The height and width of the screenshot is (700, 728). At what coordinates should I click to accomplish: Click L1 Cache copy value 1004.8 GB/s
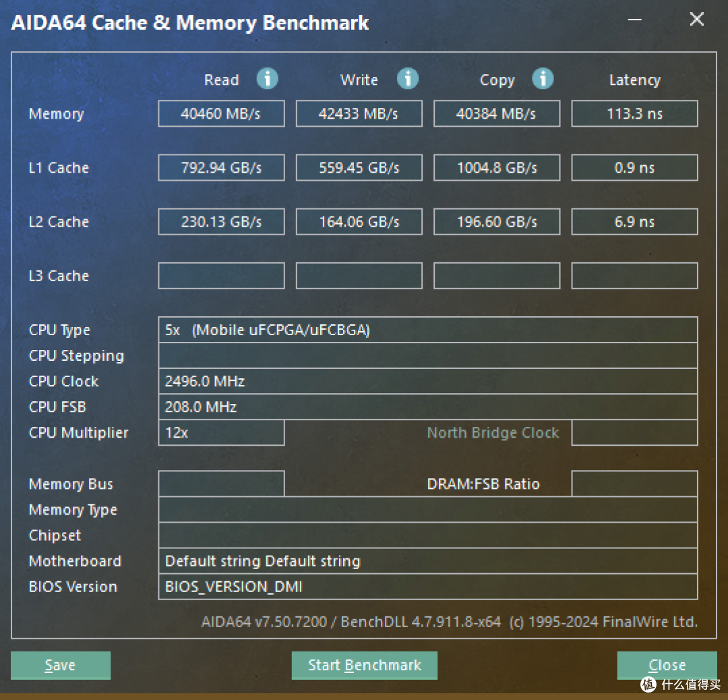pos(497,168)
